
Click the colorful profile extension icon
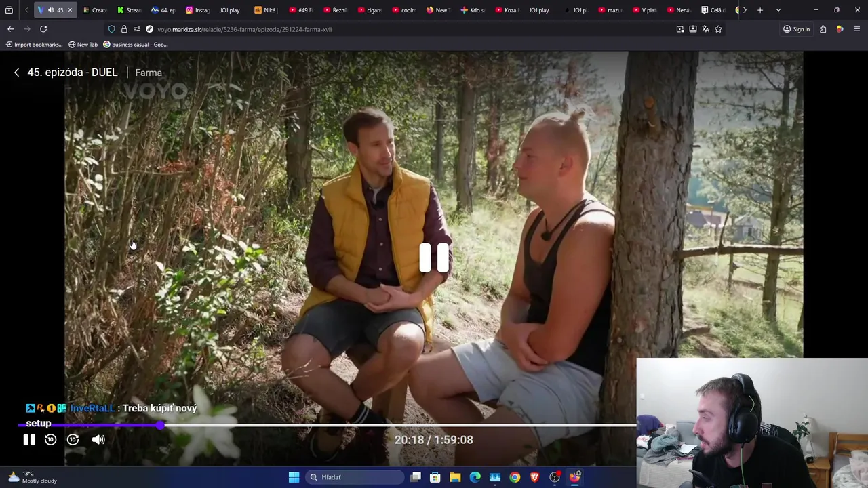click(840, 29)
